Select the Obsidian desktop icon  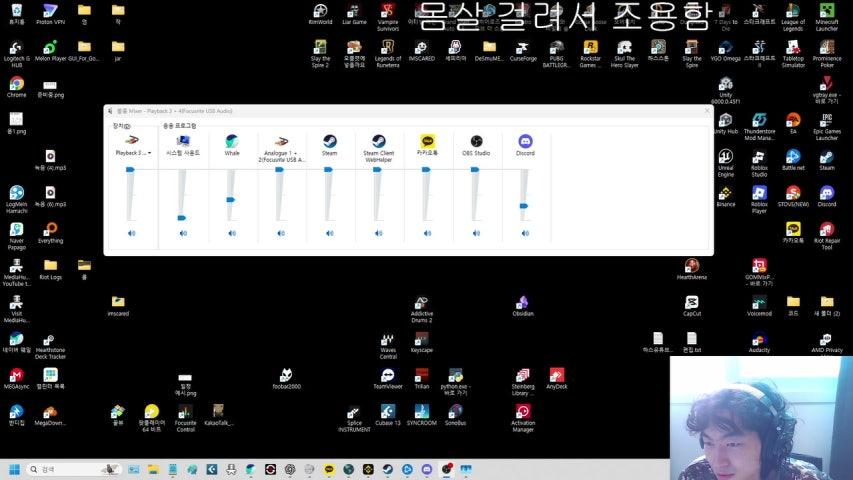[x=523, y=306]
